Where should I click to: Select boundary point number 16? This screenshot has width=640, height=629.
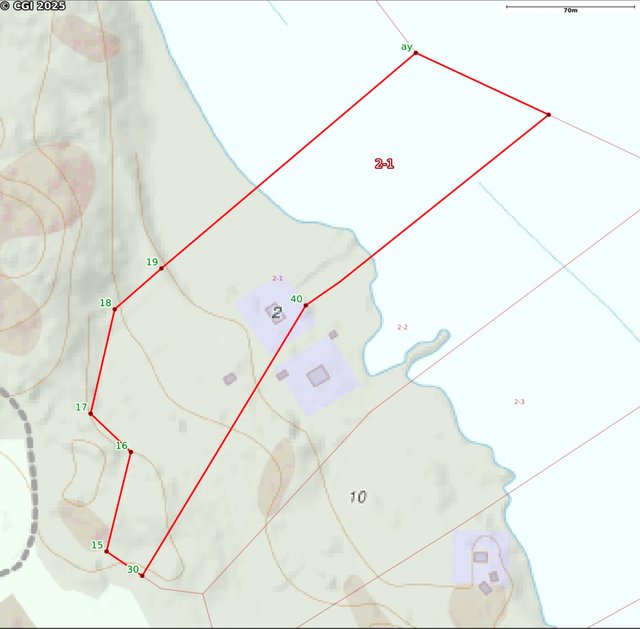pyautogui.click(x=130, y=451)
